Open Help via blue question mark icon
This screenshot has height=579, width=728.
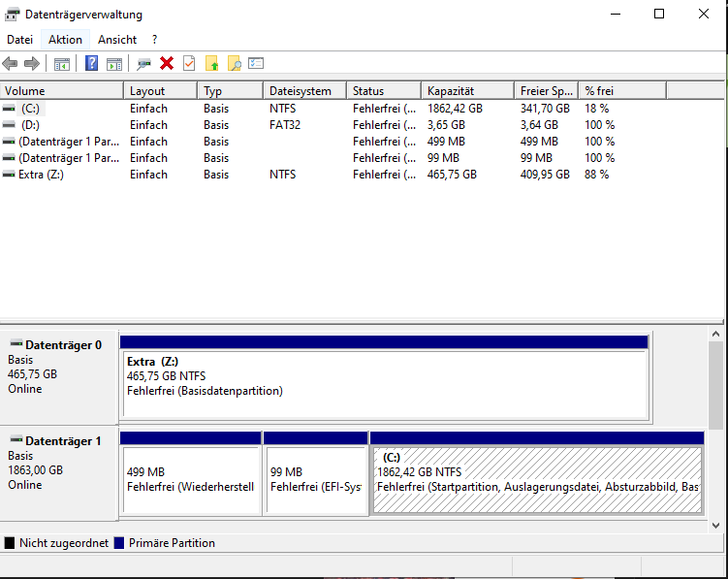coord(91,63)
